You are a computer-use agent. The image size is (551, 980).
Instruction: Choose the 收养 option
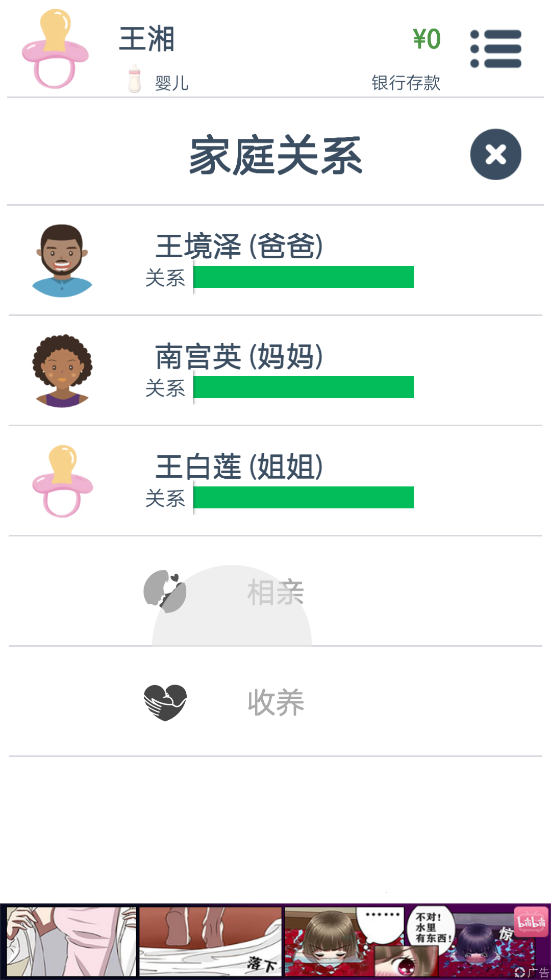pyautogui.click(x=275, y=702)
